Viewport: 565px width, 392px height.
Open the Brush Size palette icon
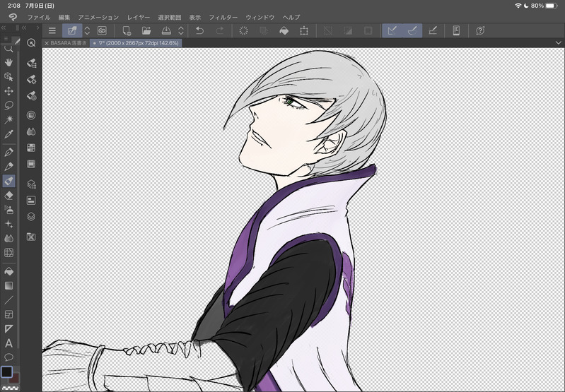click(31, 96)
